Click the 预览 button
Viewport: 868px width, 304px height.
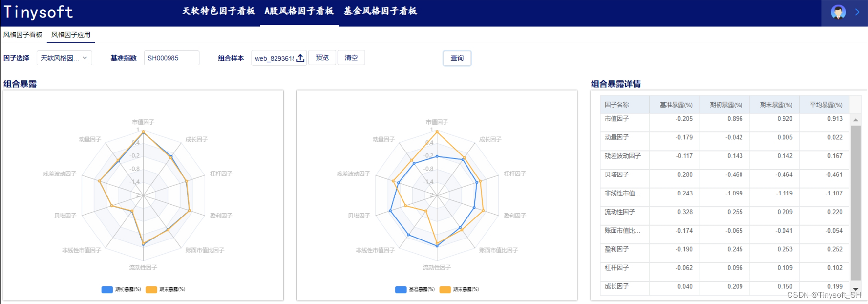coord(322,58)
